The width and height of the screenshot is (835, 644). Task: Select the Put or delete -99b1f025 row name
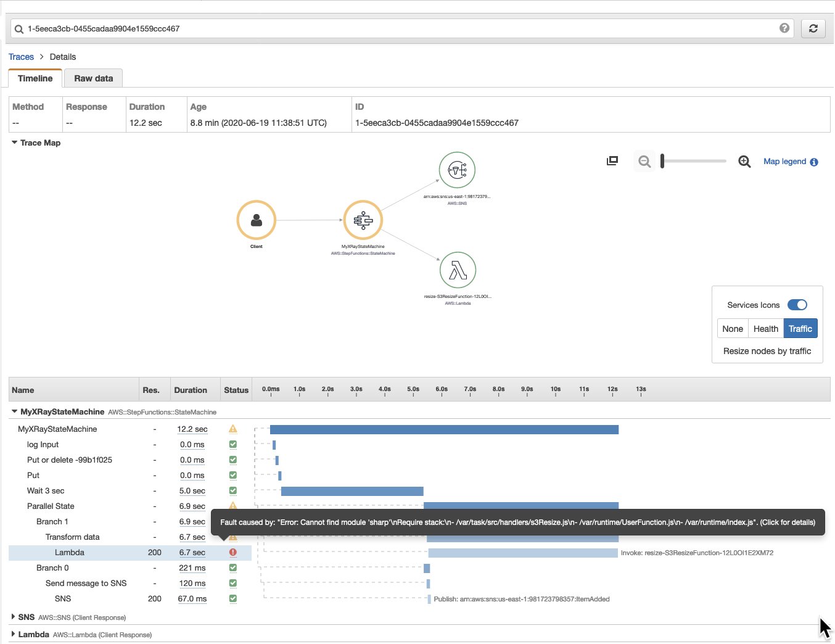pos(70,460)
